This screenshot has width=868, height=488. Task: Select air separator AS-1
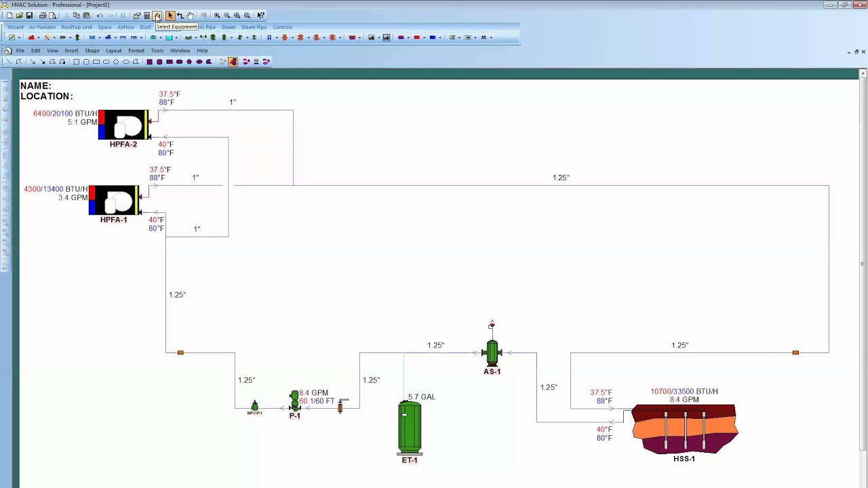pyautogui.click(x=492, y=352)
